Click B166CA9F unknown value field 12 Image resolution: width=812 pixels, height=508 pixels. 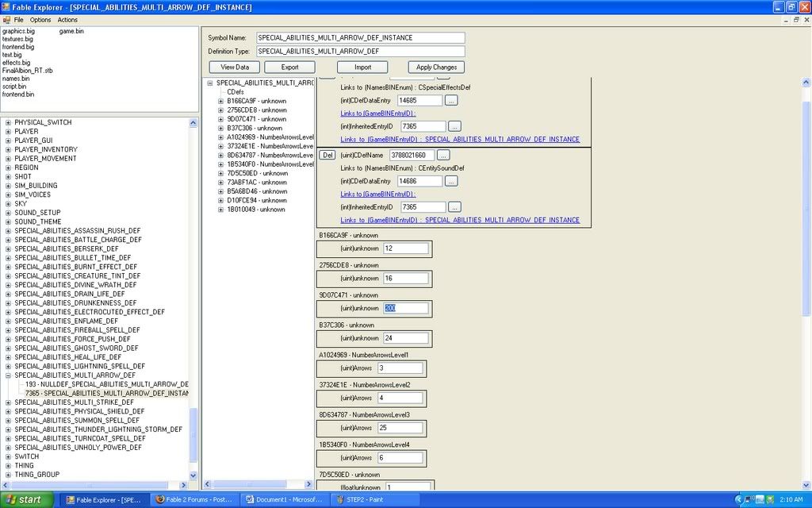pyautogui.click(x=405, y=248)
